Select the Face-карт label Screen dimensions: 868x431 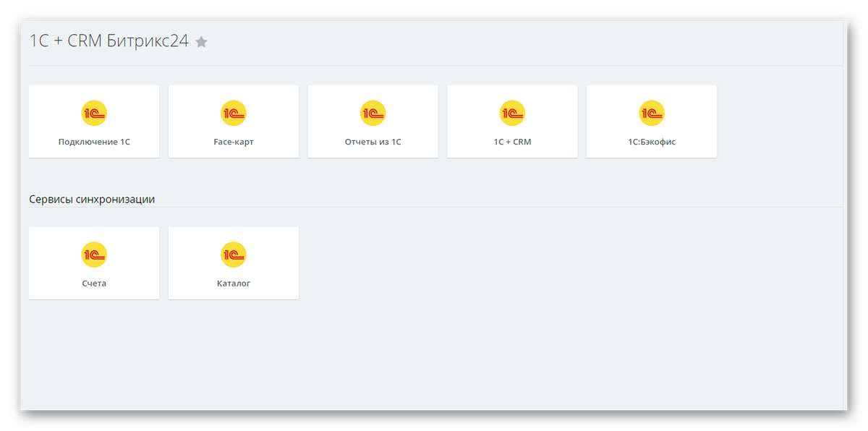[x=234, y=142]
